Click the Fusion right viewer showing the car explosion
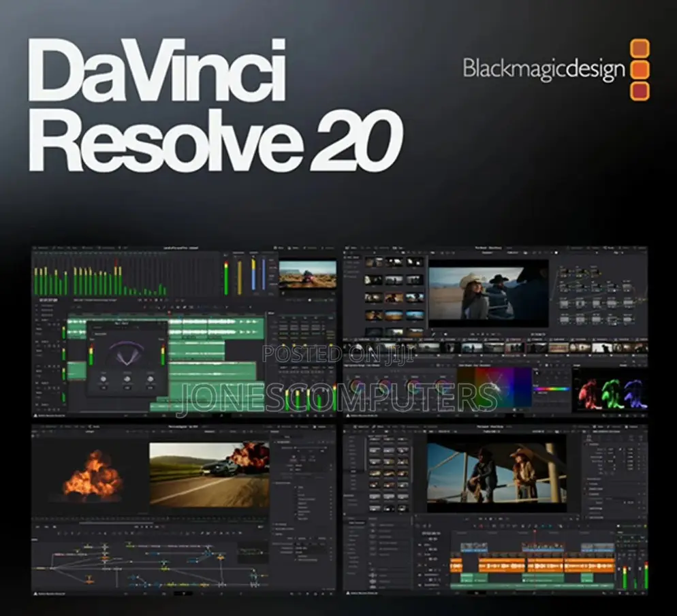The width and height of the screenshot is (677, 616). 209,474
